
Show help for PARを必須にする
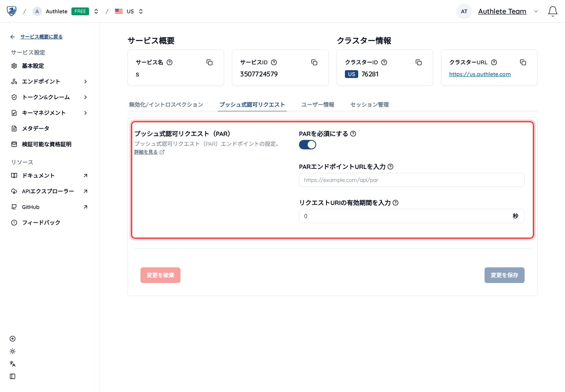[x=353, y=134]
